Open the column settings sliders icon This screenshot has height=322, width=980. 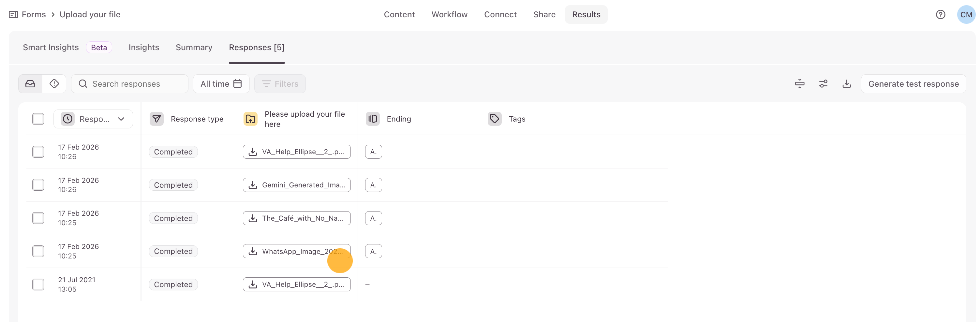click(823, 84)
